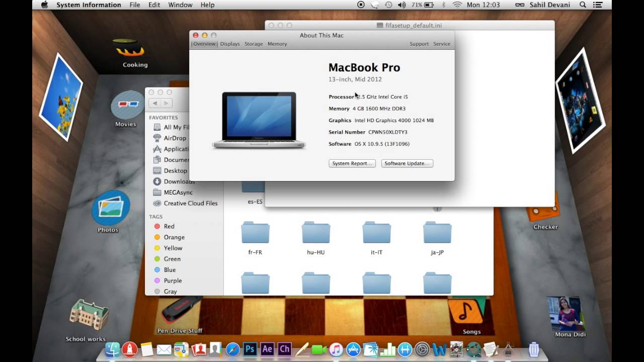Click the Software Update button
This screenshot has height=362, width=644.
pos(407,163)
